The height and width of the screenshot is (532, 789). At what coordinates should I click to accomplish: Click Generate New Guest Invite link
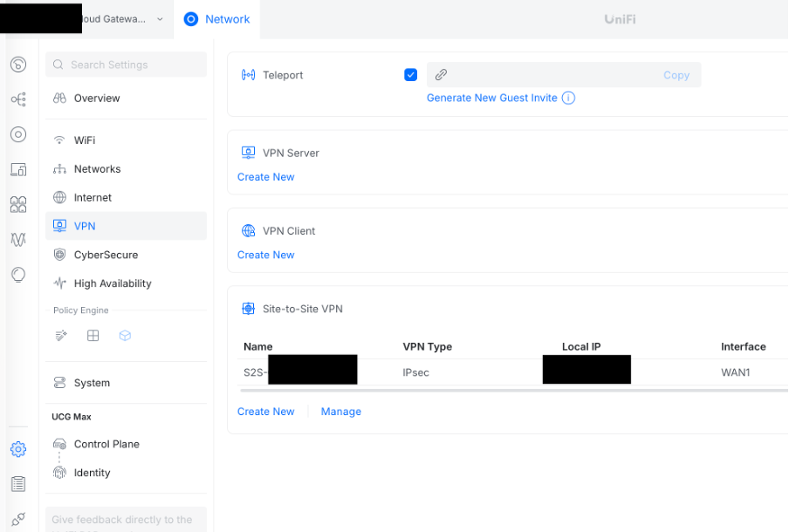coord(491,98)
